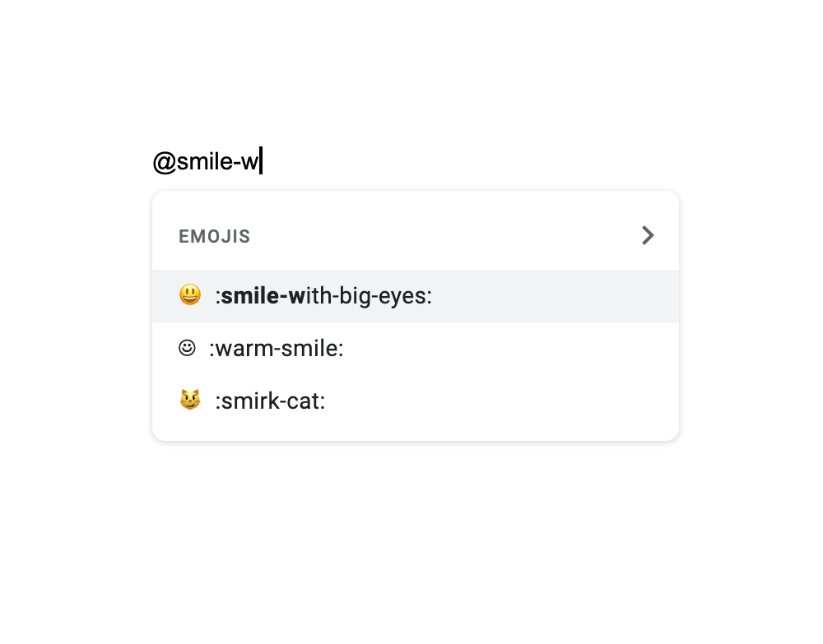823x644 pixels.
Task: Pick the :smirk-cat: suggestion text
Action: [270, 401]
